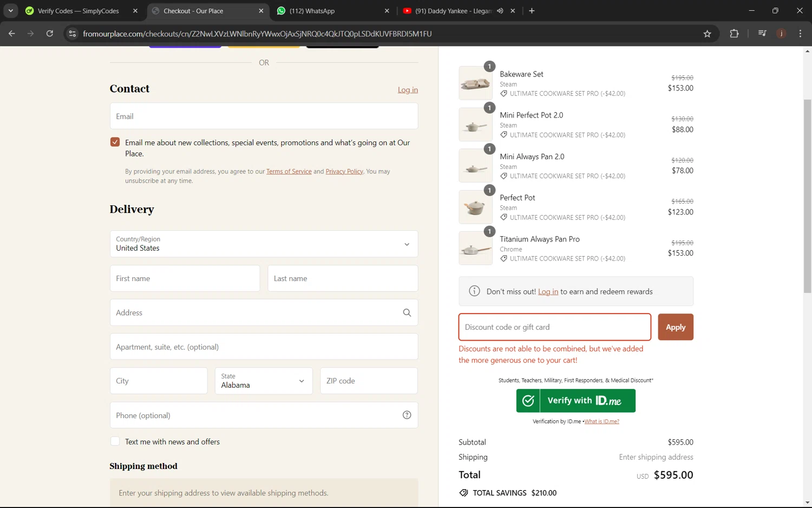
Task: Close the Checkout - Our Place tab
Action: (261, 11)
